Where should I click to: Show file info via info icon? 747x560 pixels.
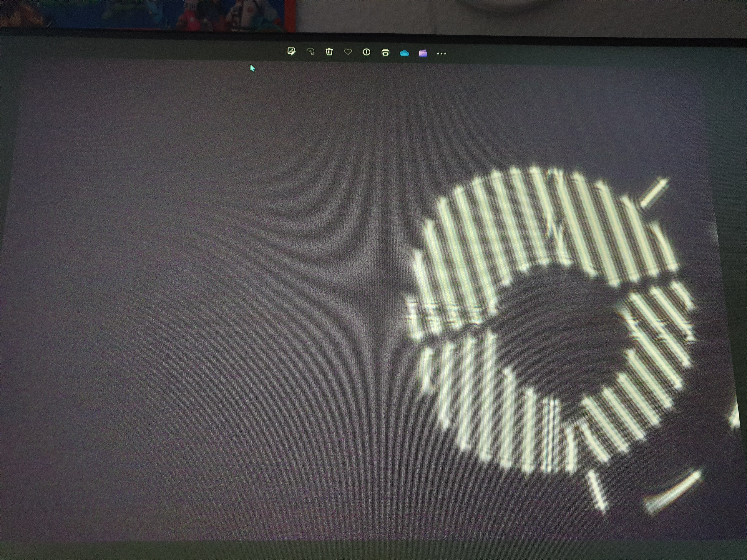[366, 52]
